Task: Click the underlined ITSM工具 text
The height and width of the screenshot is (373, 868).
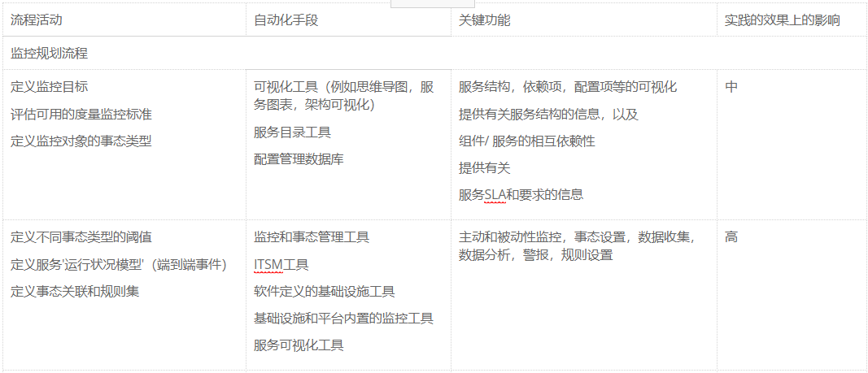Action: pos(281,264)
